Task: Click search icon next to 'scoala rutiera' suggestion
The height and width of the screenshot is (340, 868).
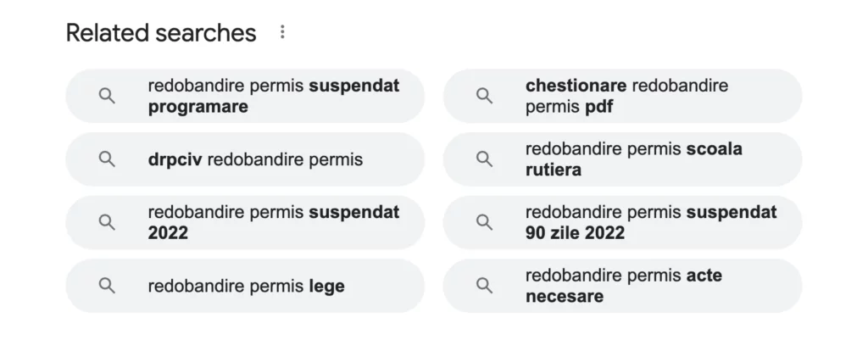Action: pos(484,159)
